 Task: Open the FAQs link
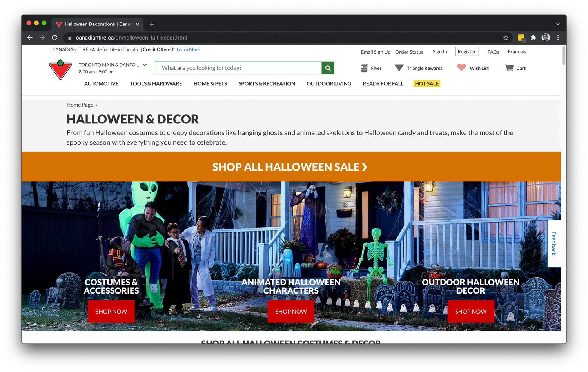(x=493, y=52)
